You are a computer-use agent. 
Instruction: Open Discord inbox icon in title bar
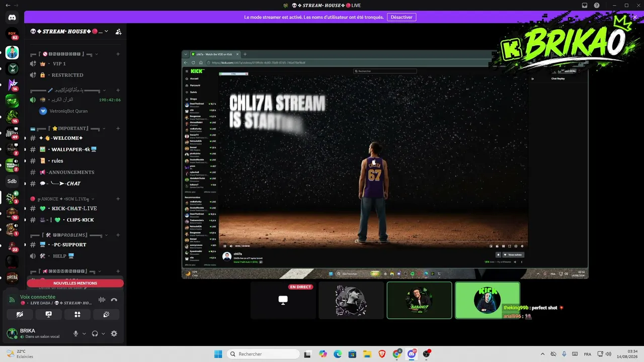[x=585, y=5]
